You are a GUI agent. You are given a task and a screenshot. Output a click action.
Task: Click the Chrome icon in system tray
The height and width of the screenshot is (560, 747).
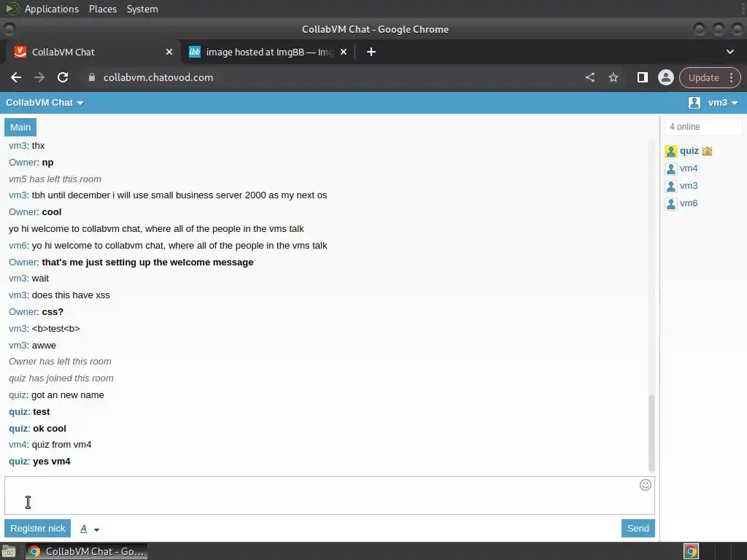pos(691,551)
